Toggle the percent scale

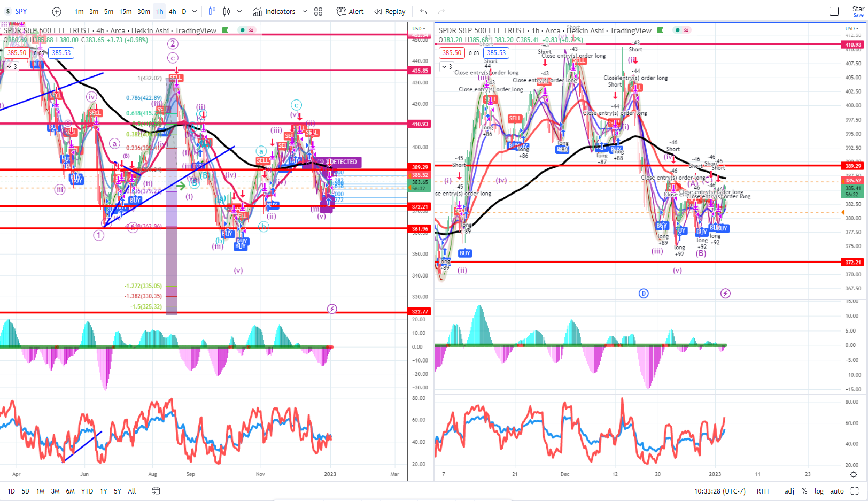pos(804,491)
